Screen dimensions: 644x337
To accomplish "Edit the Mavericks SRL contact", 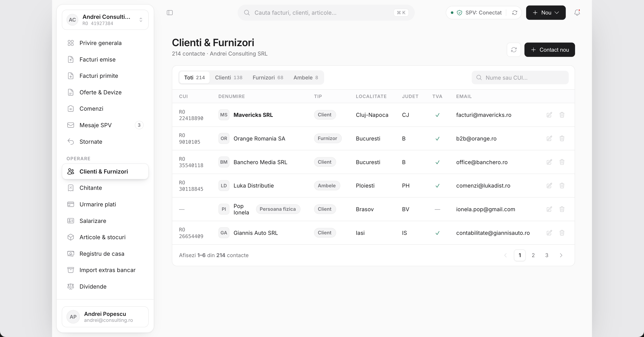I will pos(549,115).
